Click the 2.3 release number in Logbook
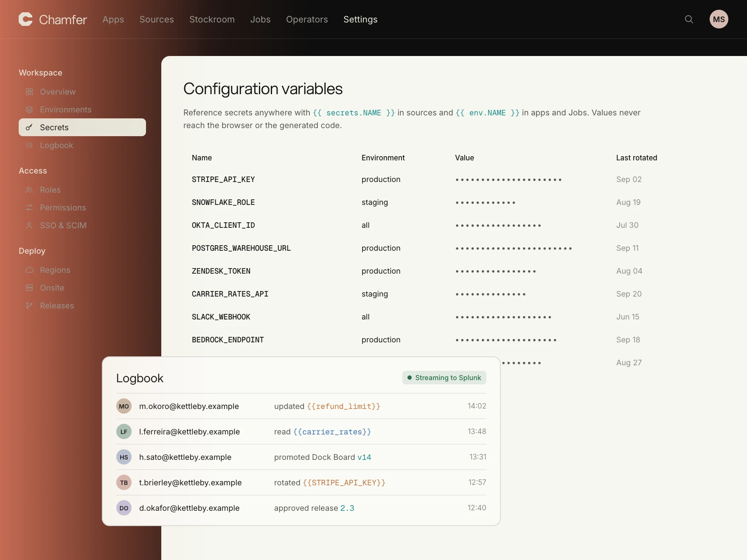The image size is (747, 560). pyautogui.click(x=347, y=508)
